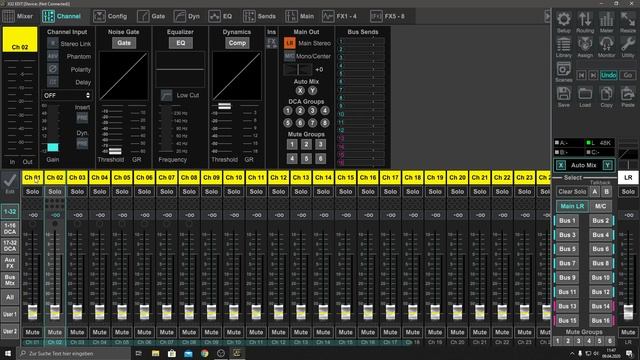Toggle the Polarity icon
Image resolution: width=640 pixels, height=360 pixels.
click(53, 69)
